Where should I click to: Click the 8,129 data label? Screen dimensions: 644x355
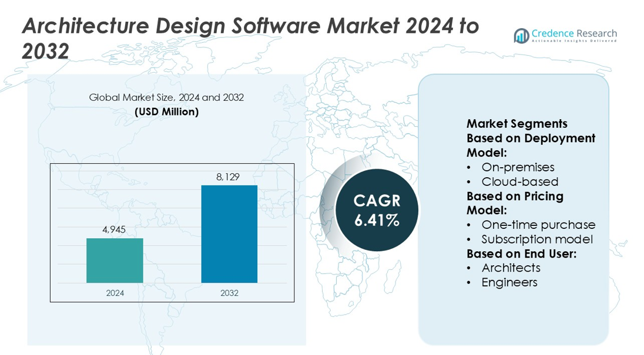pyautogui.click(x=229, y=177)
